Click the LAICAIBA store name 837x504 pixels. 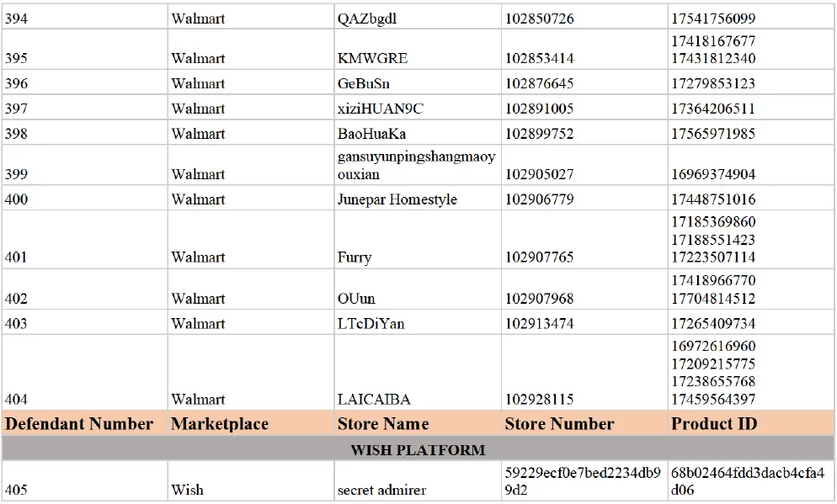click(374, 400)
